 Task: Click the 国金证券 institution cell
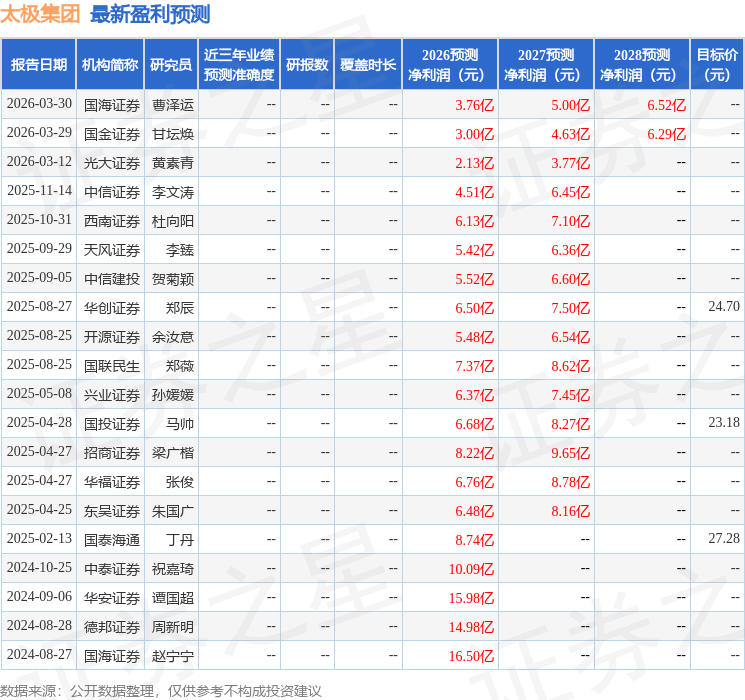(x=112, y=134)
